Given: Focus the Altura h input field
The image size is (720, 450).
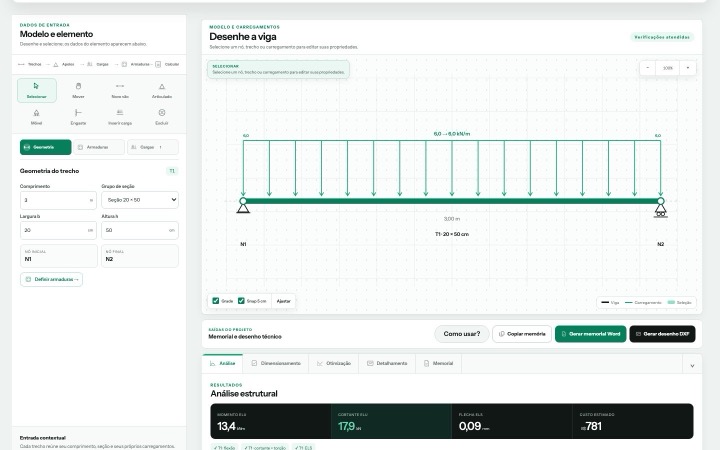Looking at the screenshot, I should click(x=140, y=230).
